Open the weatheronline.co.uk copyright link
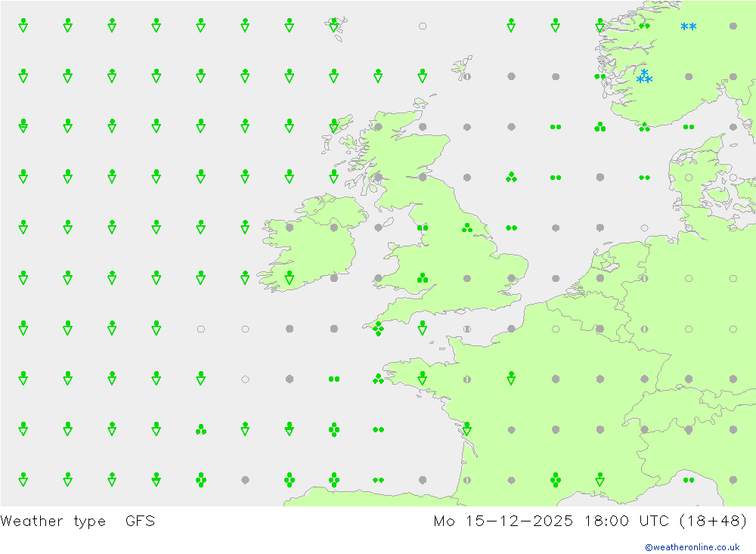756x554 pixels. click(692, 547)
